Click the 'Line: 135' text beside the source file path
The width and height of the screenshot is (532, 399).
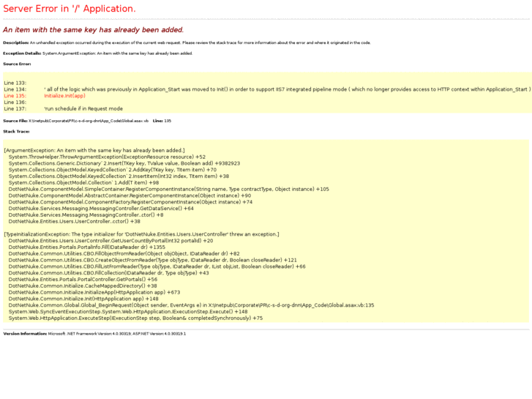point(162,121)
